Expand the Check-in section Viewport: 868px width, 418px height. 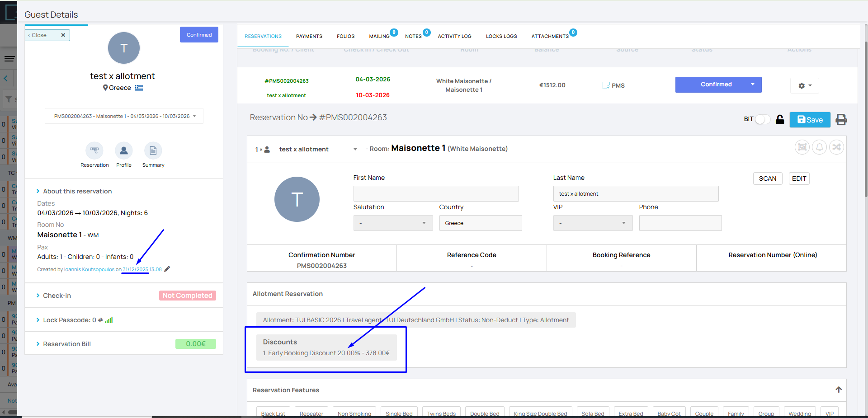coord(57,296)
